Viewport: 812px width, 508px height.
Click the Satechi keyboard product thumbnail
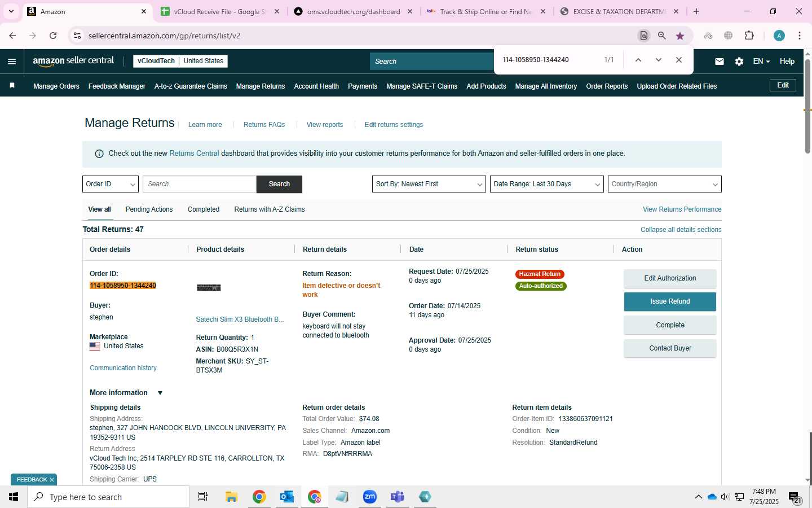209,288
